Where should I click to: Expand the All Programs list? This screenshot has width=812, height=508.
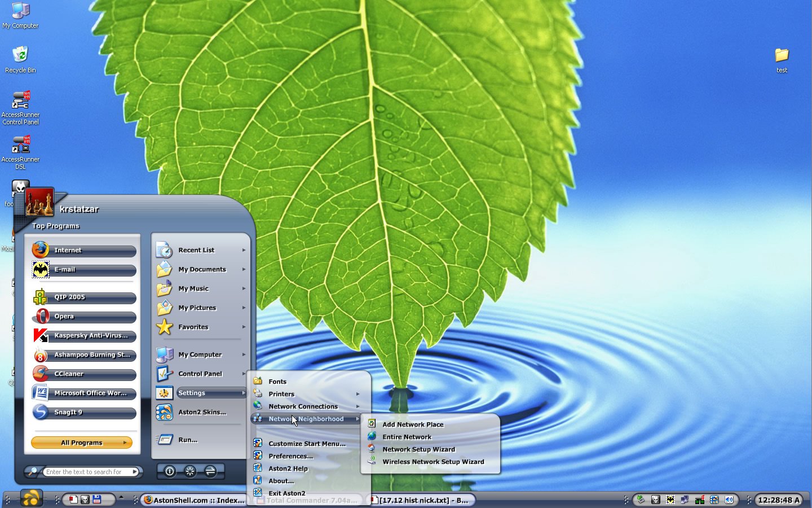(x=82, y=443)
